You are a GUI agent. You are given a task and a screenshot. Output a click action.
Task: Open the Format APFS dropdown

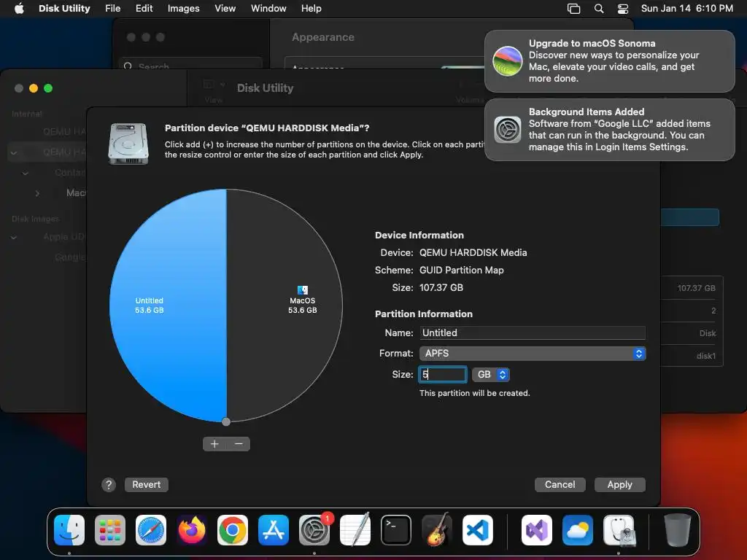[533, 354]
